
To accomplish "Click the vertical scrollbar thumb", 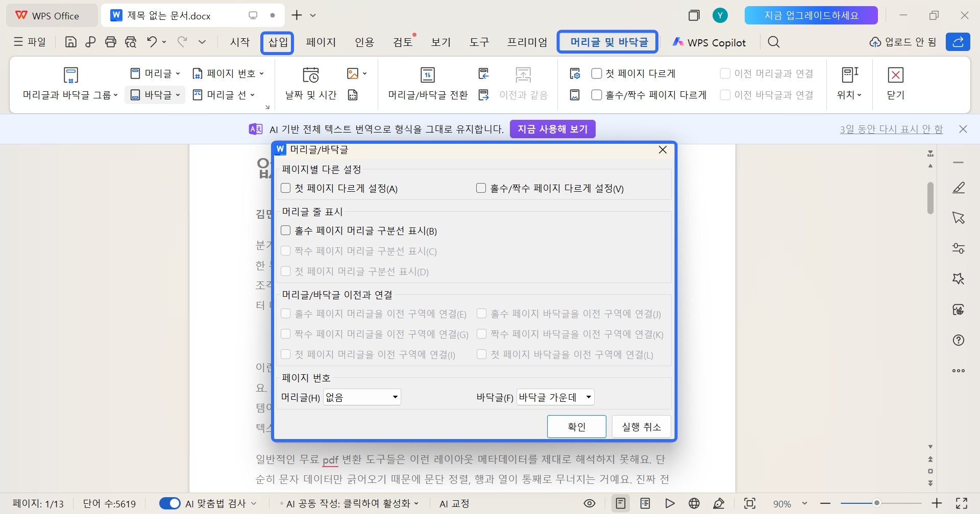I will pyautogui.click(x=930, y=197).
